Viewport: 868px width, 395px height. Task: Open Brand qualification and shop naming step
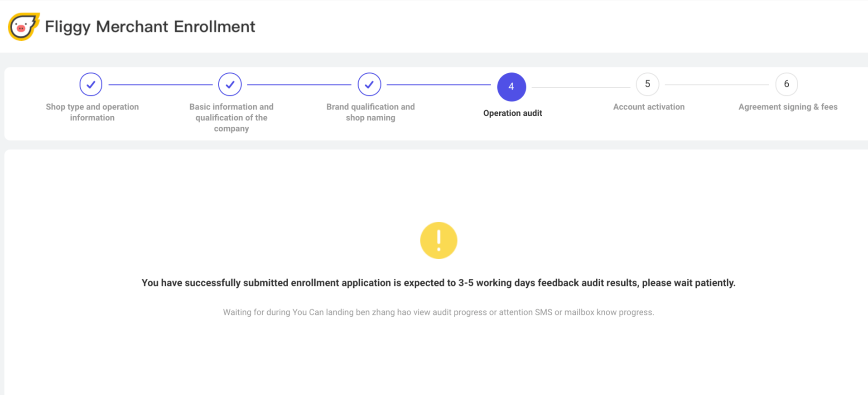[371, 112]
